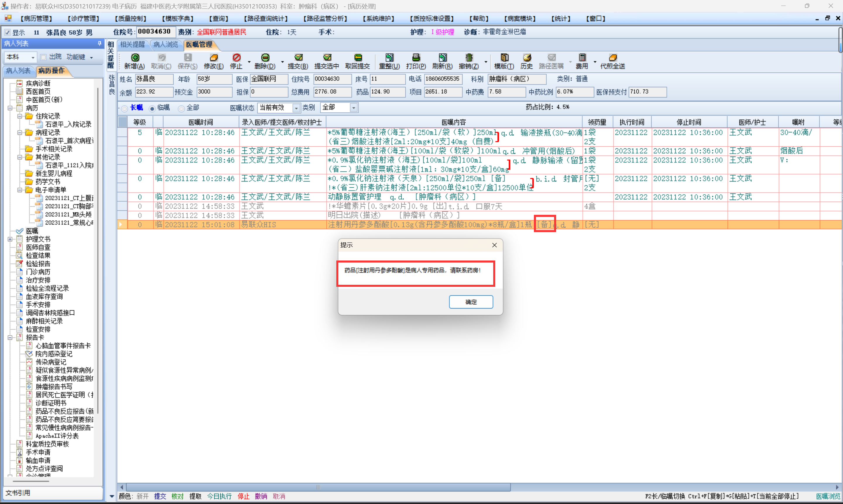Tick the 出院 checkbox
This screenshot has width=843, height=504.
[x=44, y=57]
